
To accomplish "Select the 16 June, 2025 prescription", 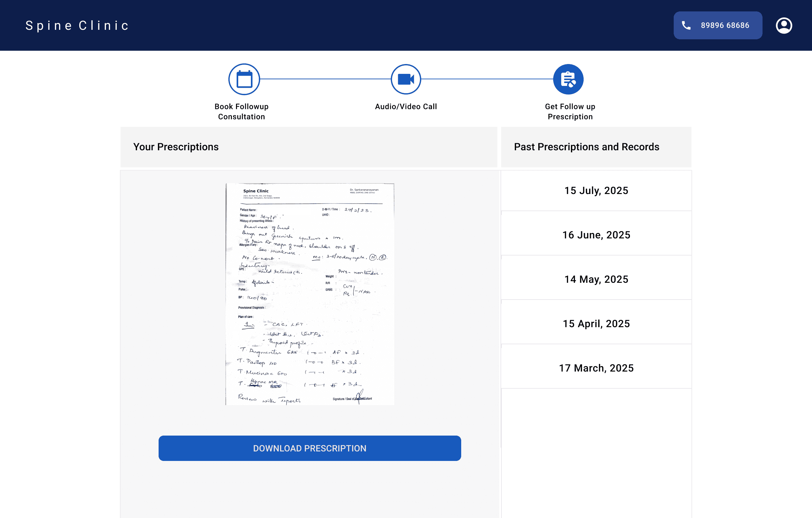I will pos(596,235).
